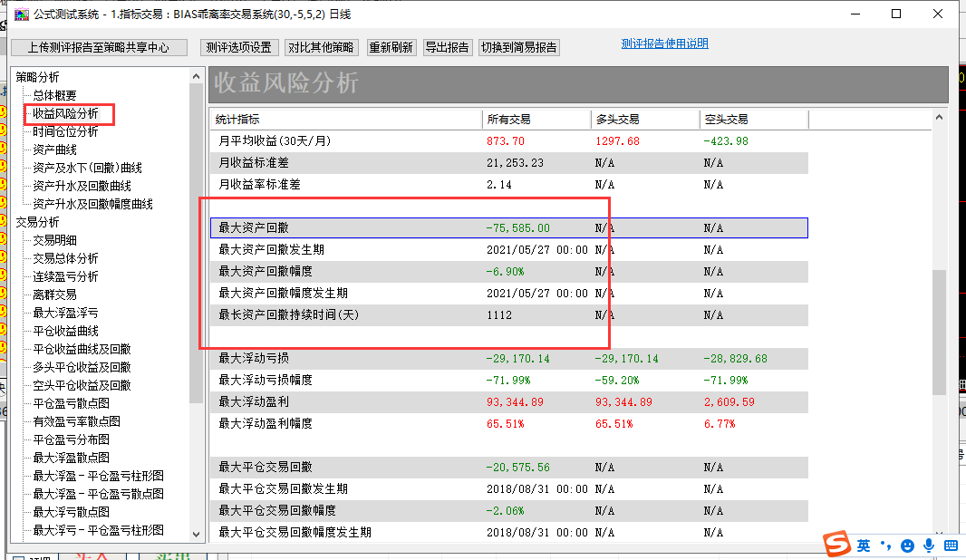Viewport: 966px width, 560px height.
Task: Activate the Sogou microphone voice input
Action: (929, 546)
